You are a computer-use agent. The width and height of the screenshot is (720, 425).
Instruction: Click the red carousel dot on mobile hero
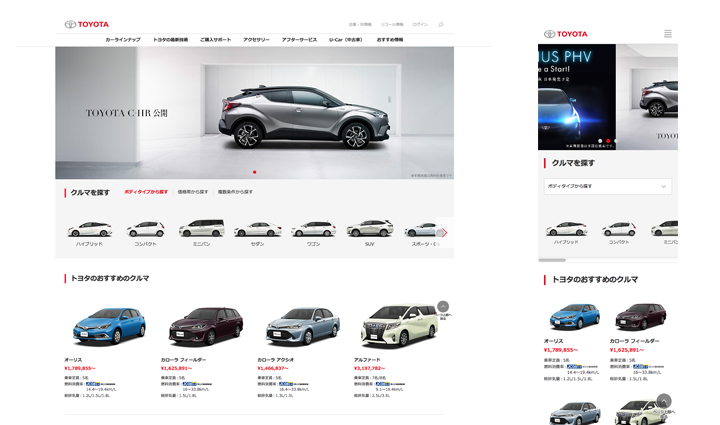click(608, 141)
